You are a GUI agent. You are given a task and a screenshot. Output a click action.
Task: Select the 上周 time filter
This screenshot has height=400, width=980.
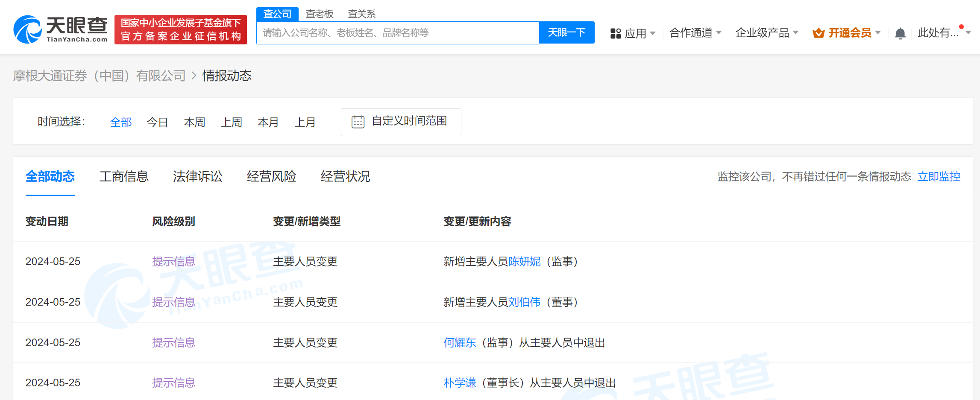pyautogui.click(x=232, y=123)
